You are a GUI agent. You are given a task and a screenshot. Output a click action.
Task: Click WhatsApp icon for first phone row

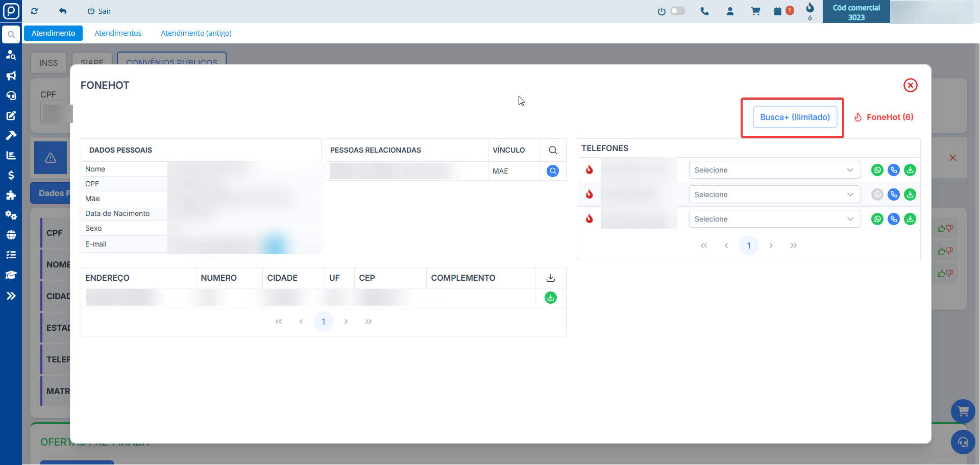click(x=877, y=170)
